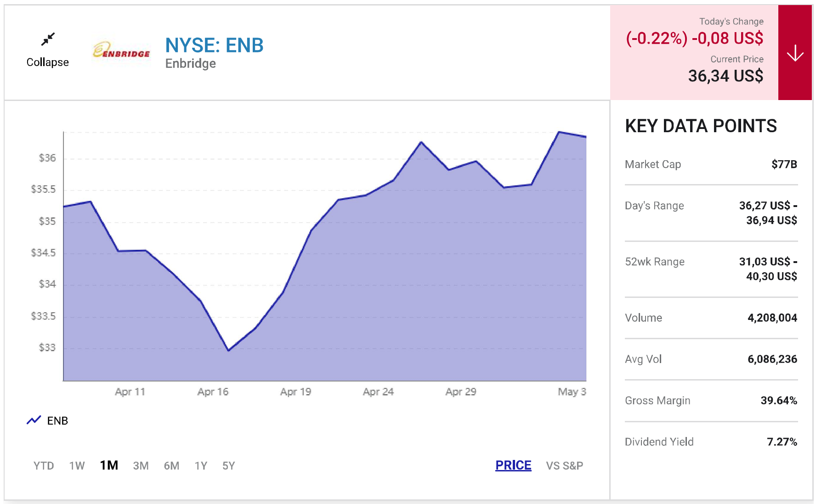Switch chart to 1M range
The width and height of the screenshot is (816, 504).
109,465
